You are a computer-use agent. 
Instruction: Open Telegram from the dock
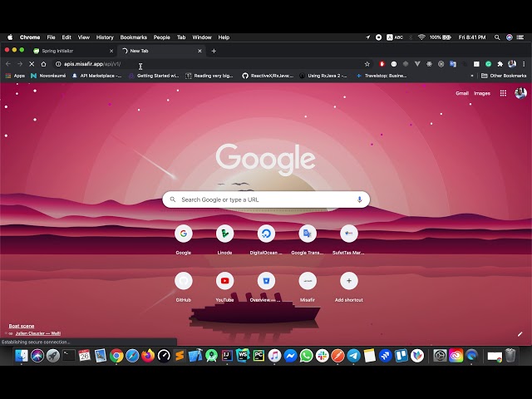353,356
